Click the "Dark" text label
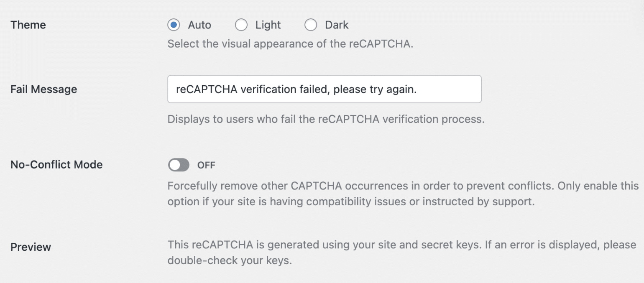The height and width of the screenshot is (283, 644). [337, 25]
